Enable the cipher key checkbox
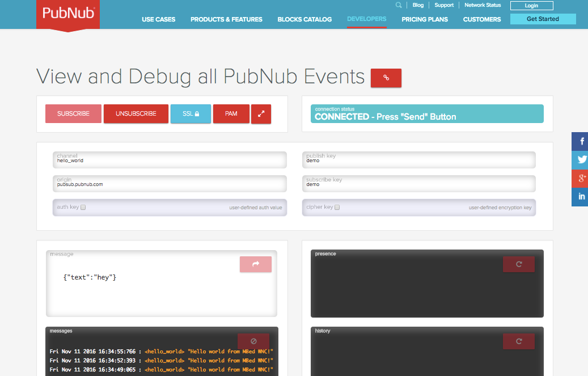The width and height of the screenshot is (588, 376). pyautogui.click(x=337, y=208)
